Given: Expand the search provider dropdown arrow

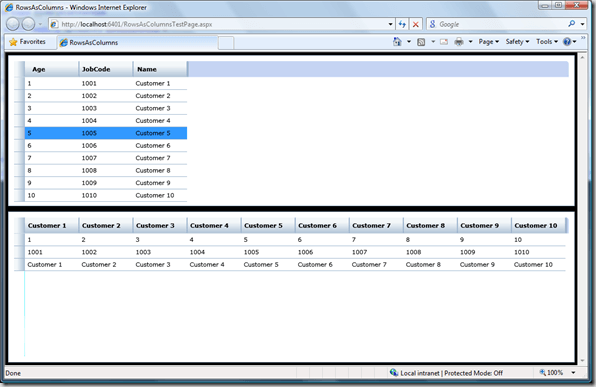Looking at the screenshot, I should (x=582, y=24).
